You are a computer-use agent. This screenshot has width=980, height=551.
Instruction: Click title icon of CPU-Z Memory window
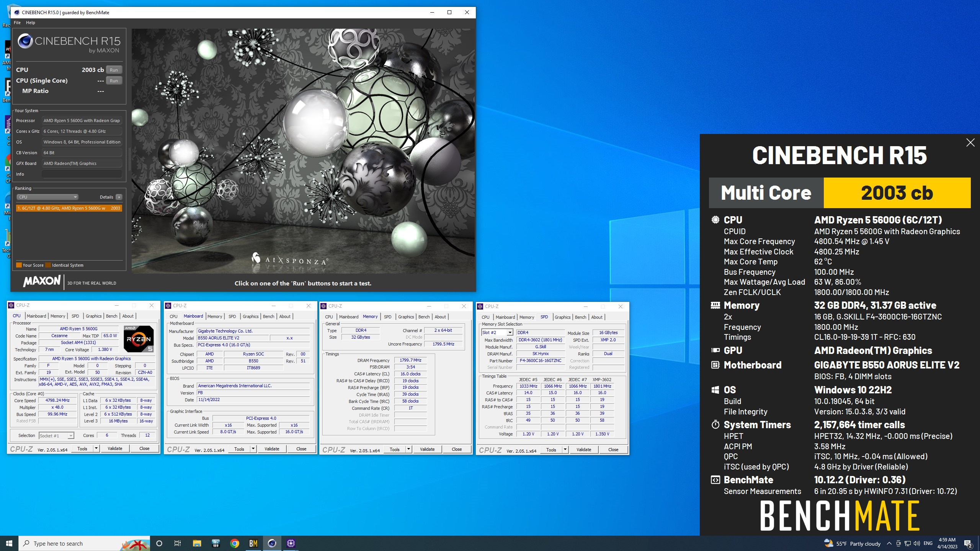[323, 306]
